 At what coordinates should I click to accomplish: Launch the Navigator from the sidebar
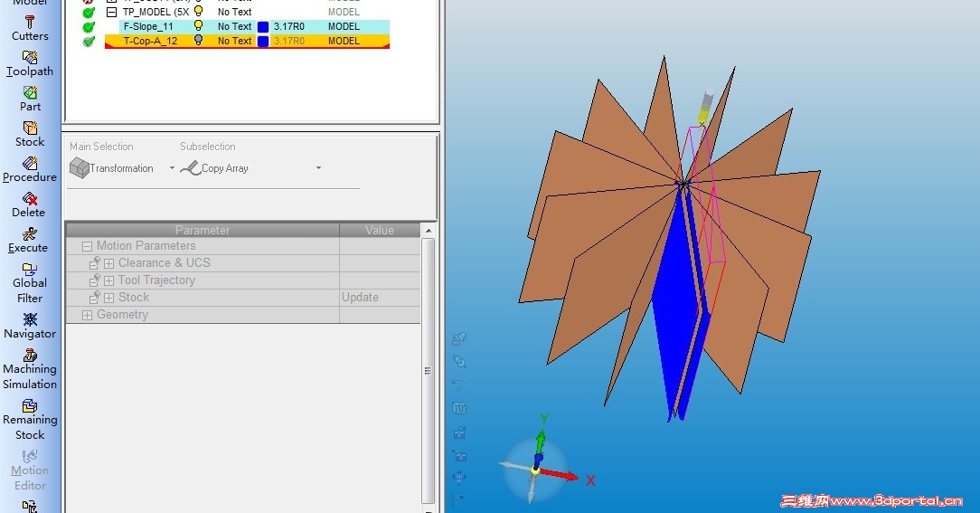[x=29, y=326]
